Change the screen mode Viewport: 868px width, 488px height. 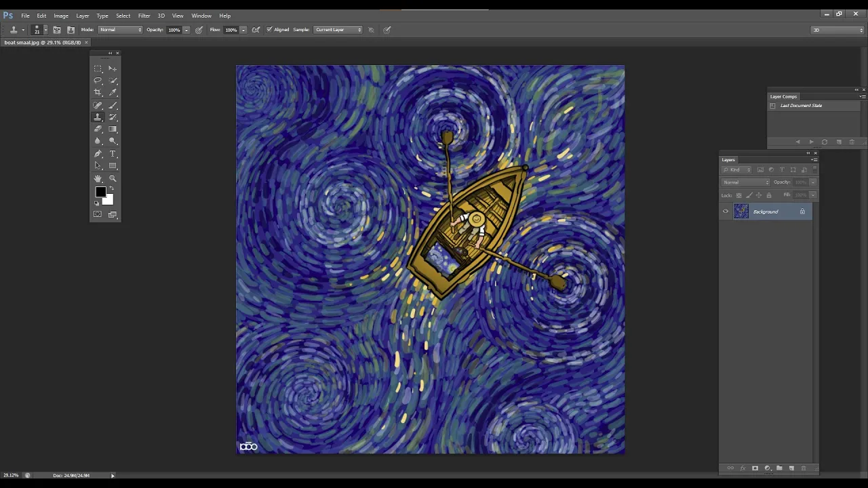[x=113, y=215]
